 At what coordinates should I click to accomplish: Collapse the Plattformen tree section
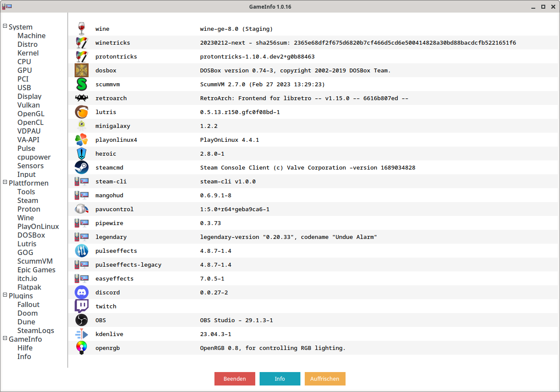pyautogui.click(x=5, y=182)
